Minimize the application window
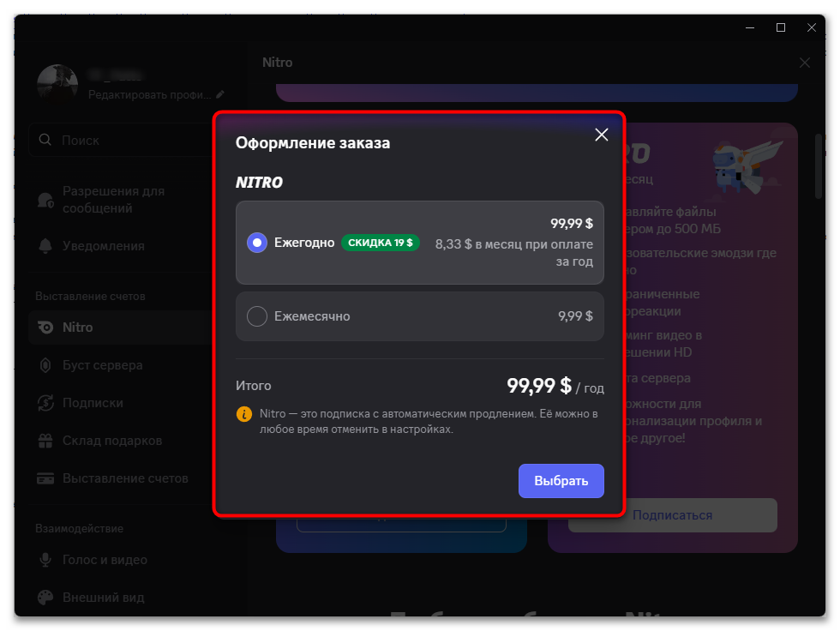 point(750,27)
